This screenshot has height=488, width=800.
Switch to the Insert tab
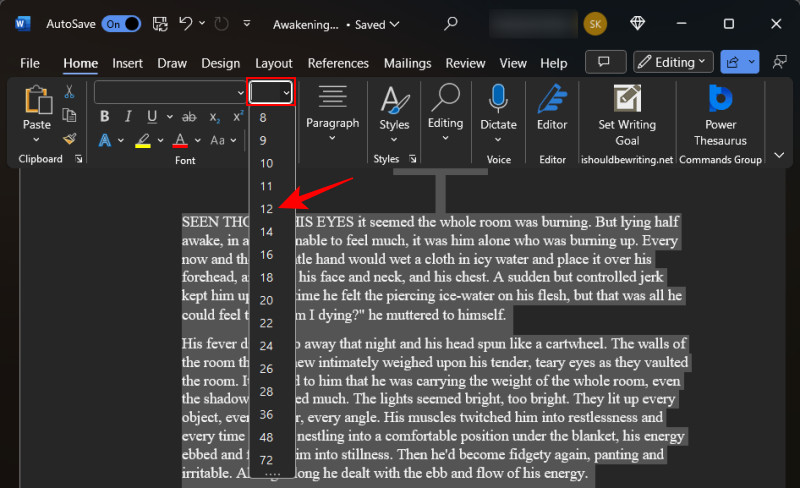coord(127,63)
